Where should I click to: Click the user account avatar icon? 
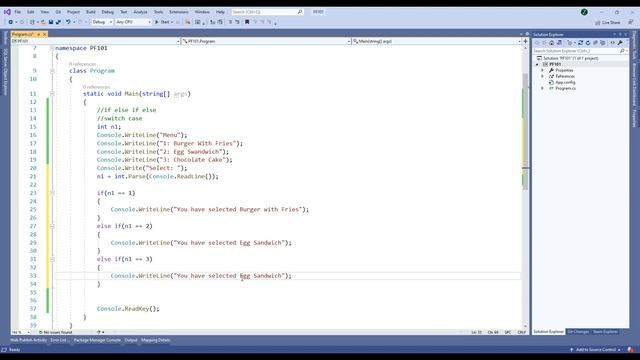(x=584, y=12)
